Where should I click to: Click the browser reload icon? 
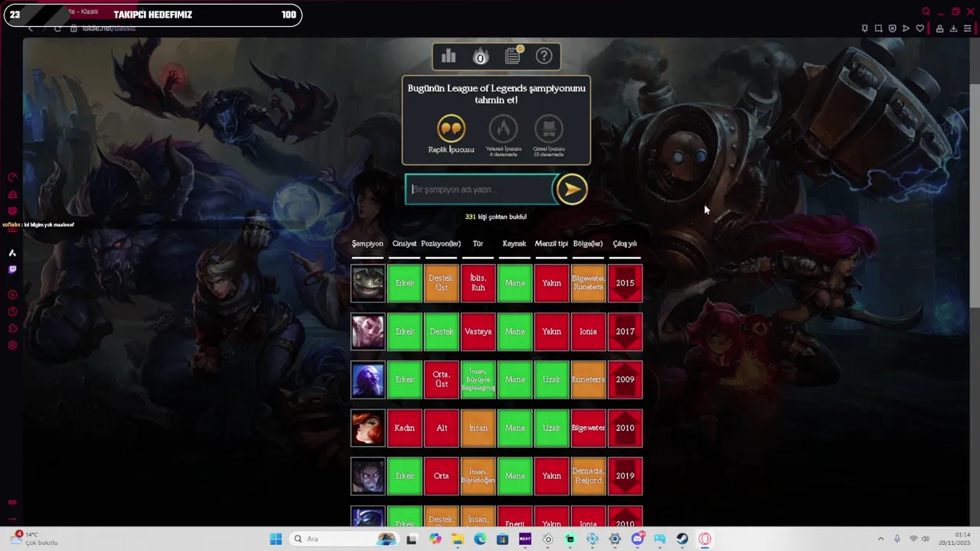[57, 28]
